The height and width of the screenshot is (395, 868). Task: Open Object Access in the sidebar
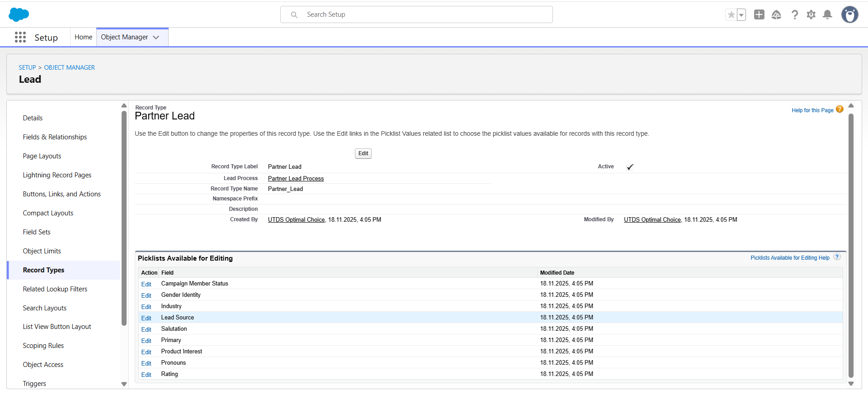[x=43, y=365]
